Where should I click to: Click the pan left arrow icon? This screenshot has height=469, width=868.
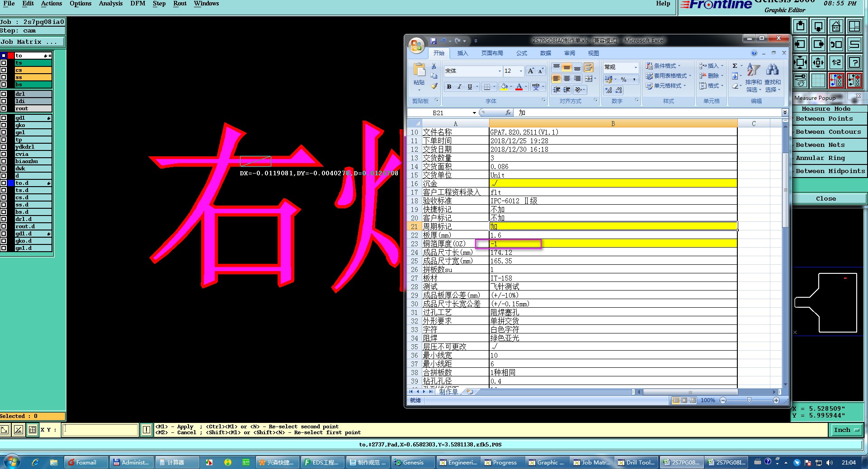tap(800, 45)
